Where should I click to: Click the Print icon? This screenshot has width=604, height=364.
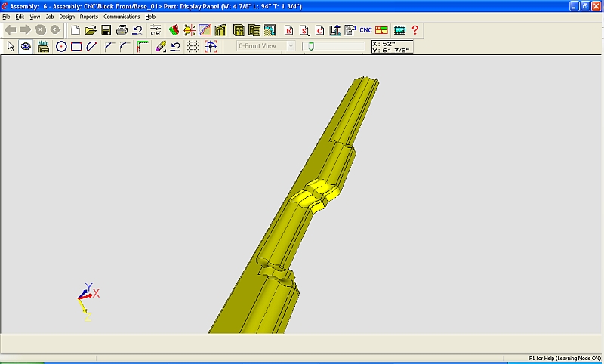122,30
